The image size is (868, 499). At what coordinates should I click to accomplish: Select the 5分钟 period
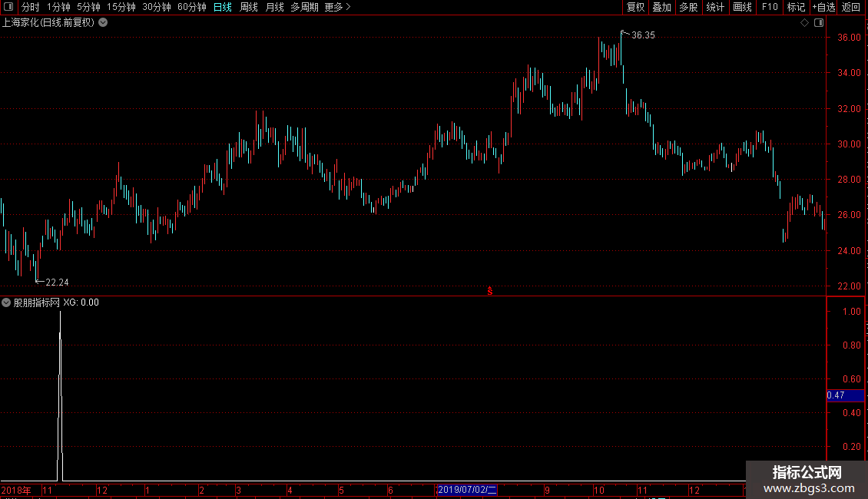[88, 7]
